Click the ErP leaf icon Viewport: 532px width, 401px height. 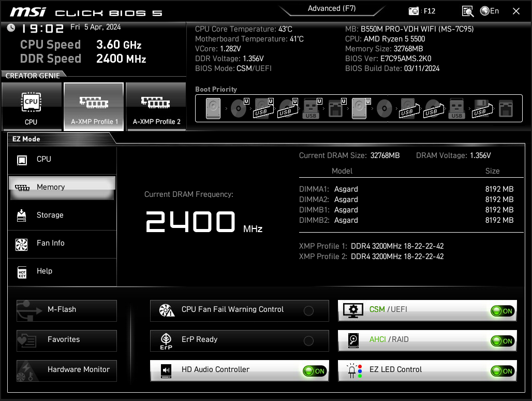[x=166, y=341]
